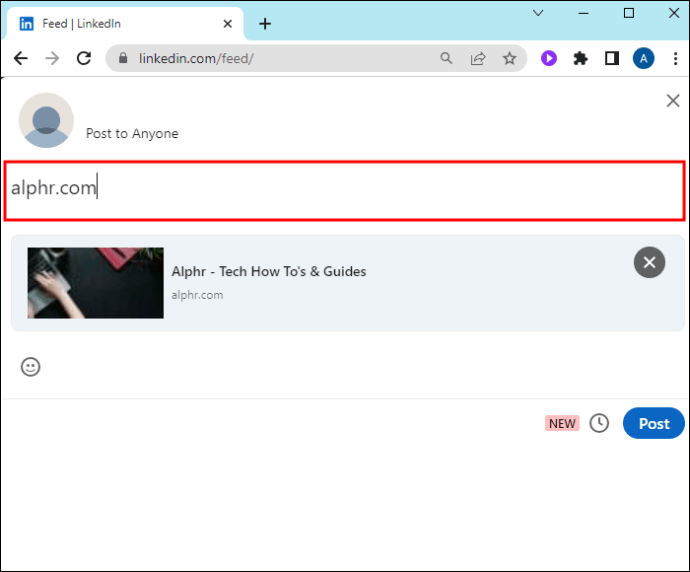This screenshot has height=572, width=690.
Task: Go back using the browser back arrow
Action: [x=20, y=58]
